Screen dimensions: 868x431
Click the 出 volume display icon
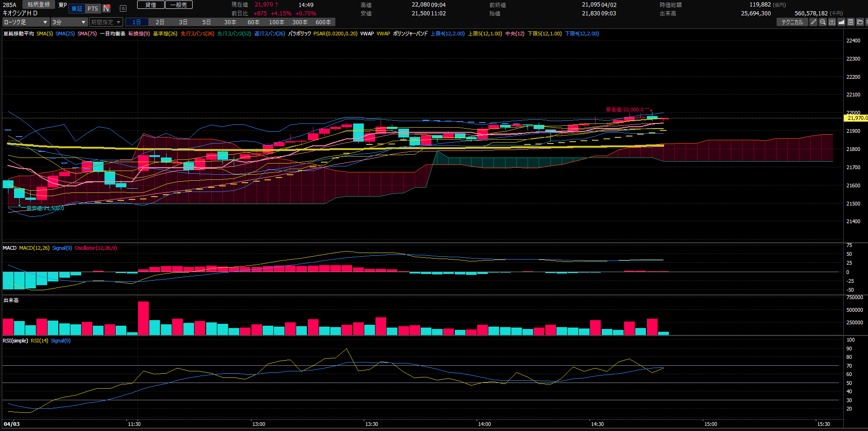coord(832,22)
